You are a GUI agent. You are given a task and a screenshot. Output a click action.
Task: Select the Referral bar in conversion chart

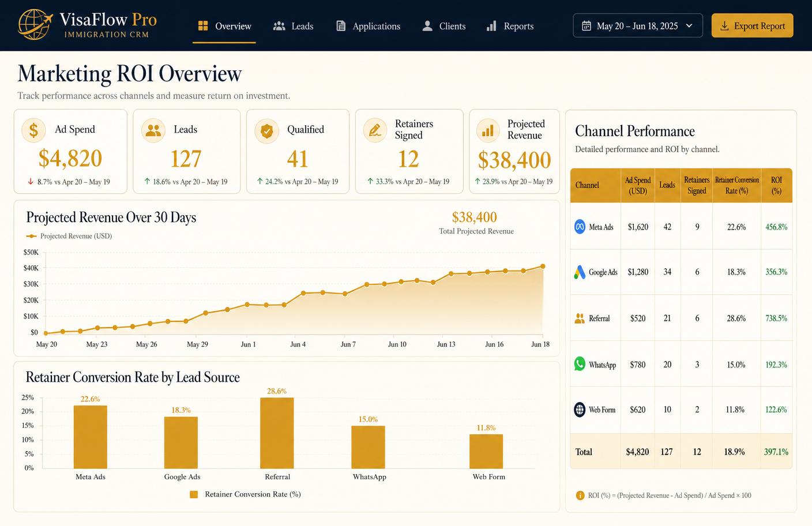click(277, 433)
